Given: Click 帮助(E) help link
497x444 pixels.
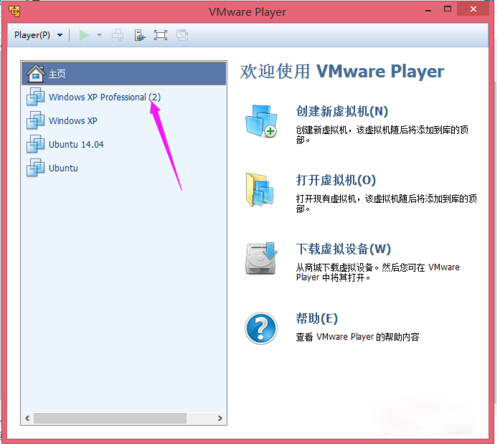Looking at the screenshot, I should [x=317, y=318].
